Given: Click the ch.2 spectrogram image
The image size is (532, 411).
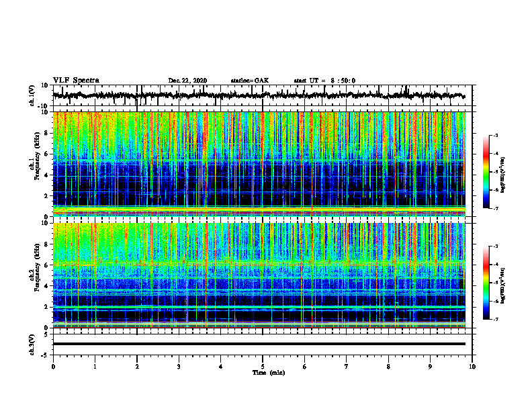Looking at the screenshot, I should 259,275.
